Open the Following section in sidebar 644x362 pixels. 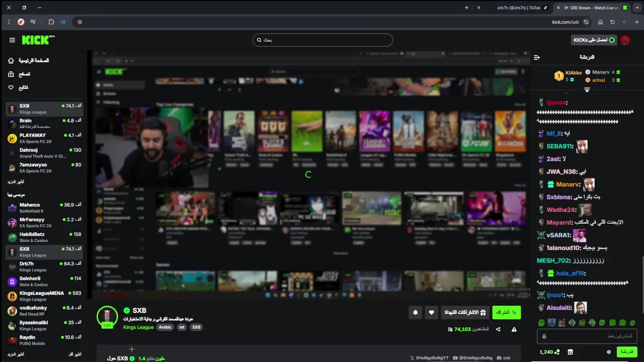pyautogui.click(x=18, y=87)
